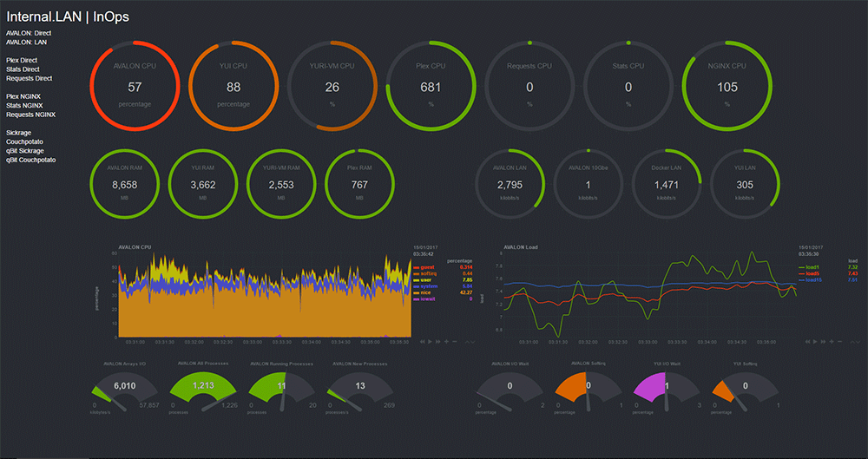Viewport: 868px width, 459px height.
Task: Select the Requests CPU pie gauge
Action: point(529,86)
